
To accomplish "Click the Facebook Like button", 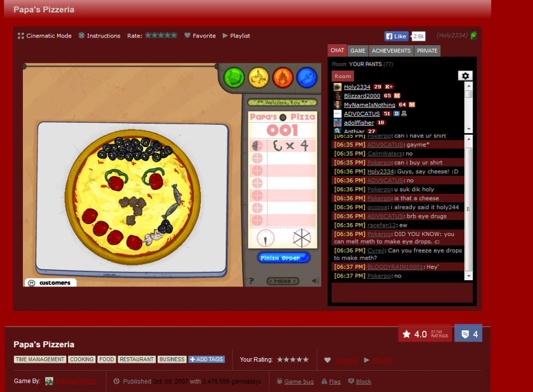I will (x=396, y=36).
